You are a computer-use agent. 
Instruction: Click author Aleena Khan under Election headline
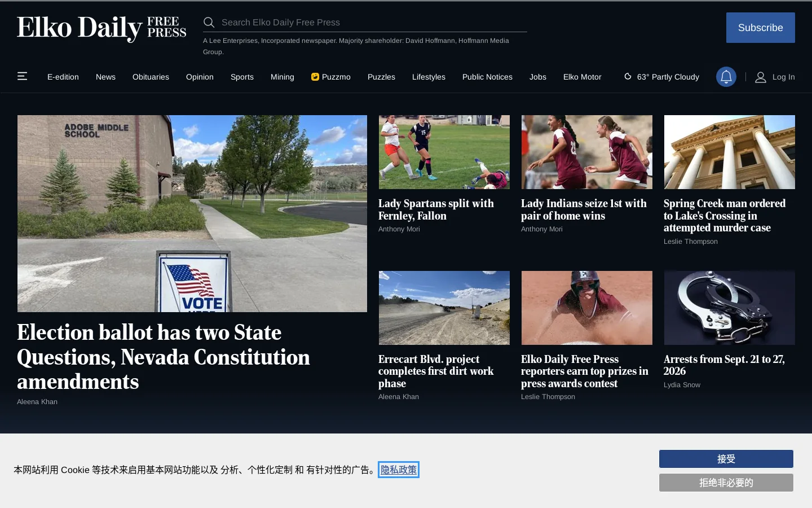pos(37,402)
